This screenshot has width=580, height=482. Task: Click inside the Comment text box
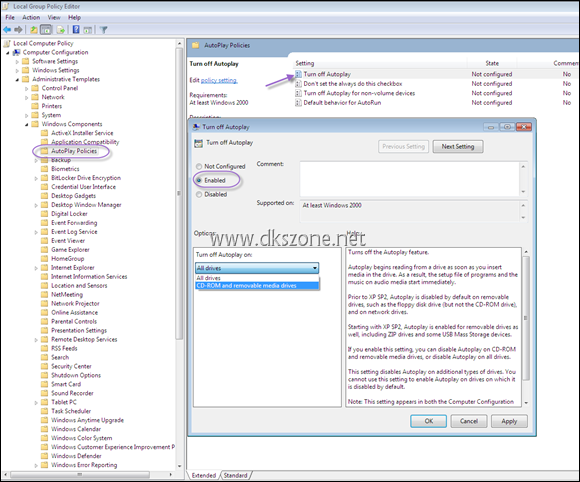tap(409, 179)
